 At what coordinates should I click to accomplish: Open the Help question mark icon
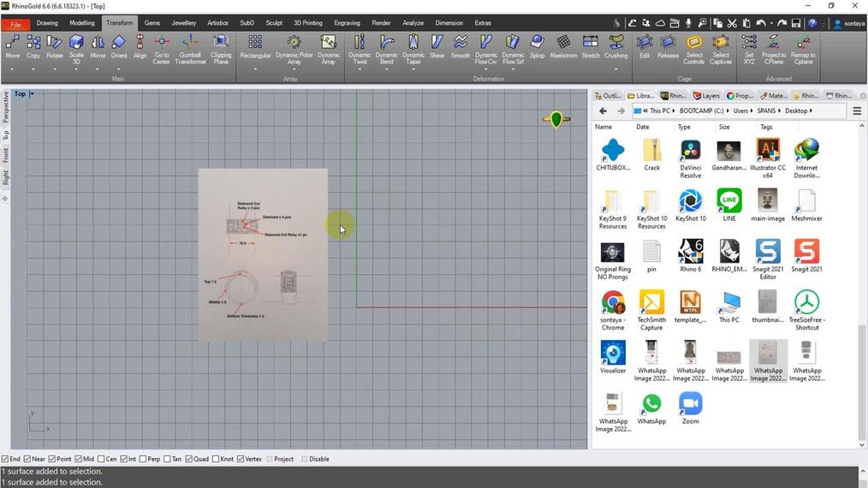812,23
